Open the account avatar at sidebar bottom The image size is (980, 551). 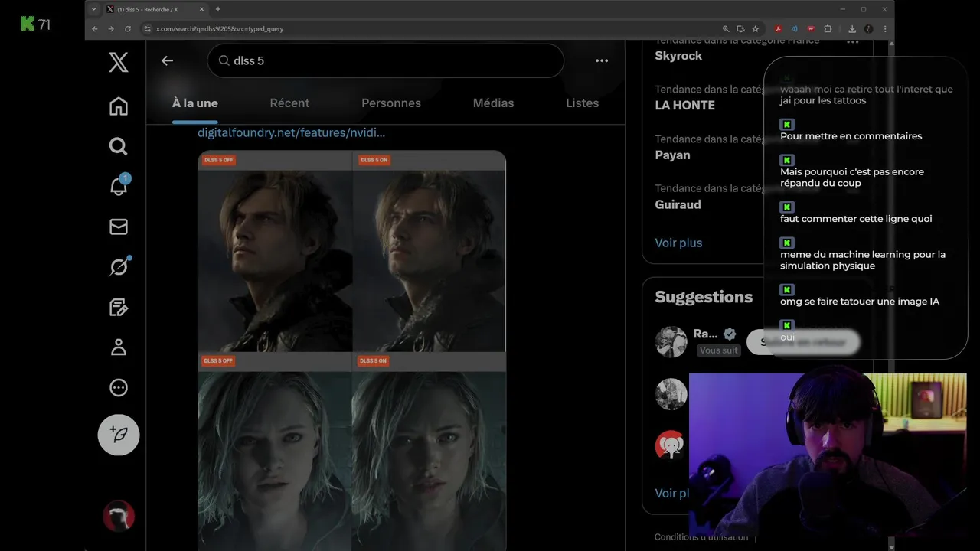click(x=119, y=517)
